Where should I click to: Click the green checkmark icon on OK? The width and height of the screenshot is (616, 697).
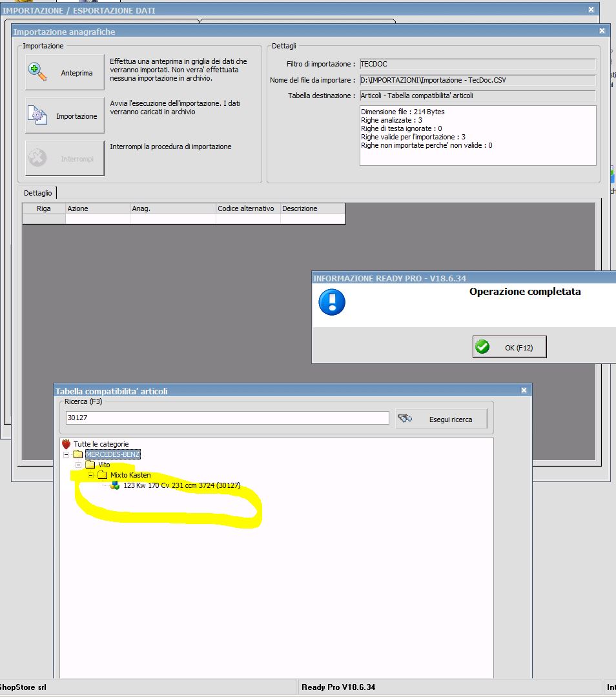[x=482, y=347]
